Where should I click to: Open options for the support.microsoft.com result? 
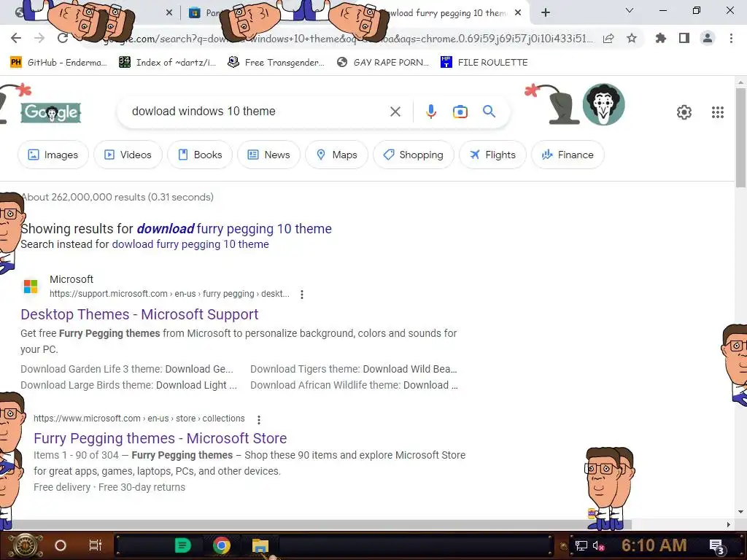pyautogui.click(x=301, y=295)
